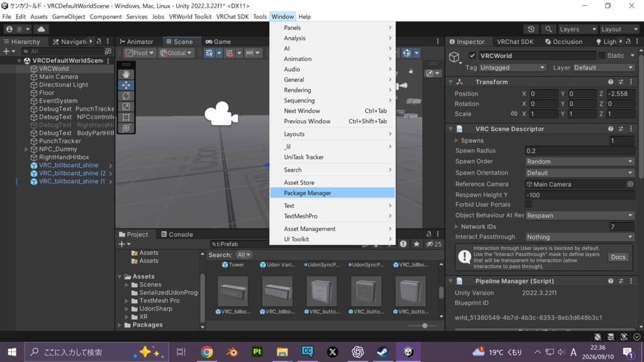Select the Hand view tool
Screen dimensions: 644x362
(x=126, y=74)
